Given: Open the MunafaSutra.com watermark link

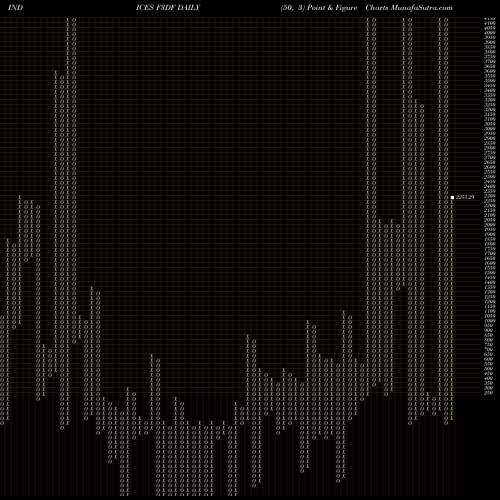Looking at the screenshot, I should pos(422,7).
